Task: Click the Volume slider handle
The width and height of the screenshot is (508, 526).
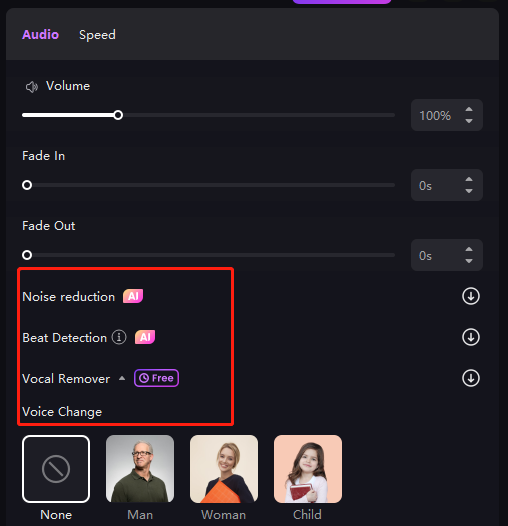Action: click(118, 115)
